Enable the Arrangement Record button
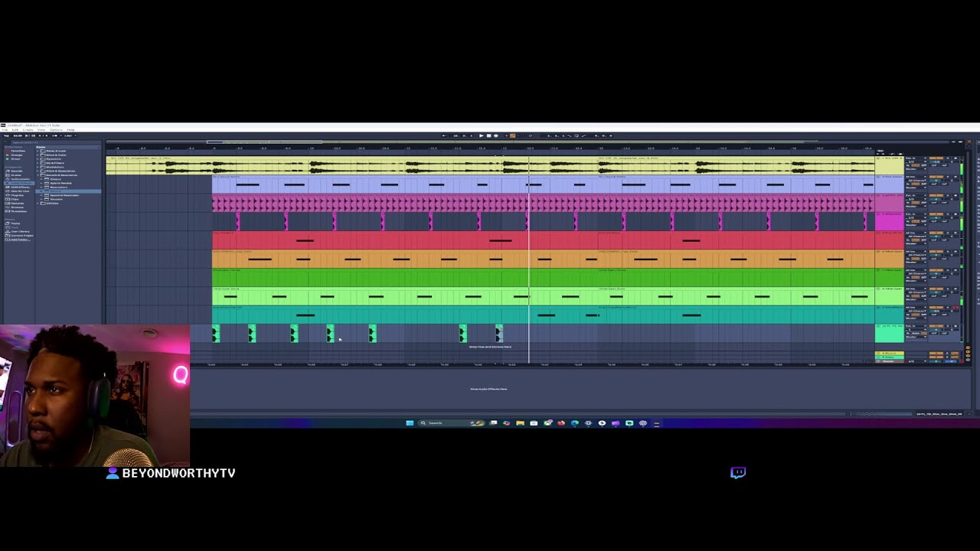 point(496,135)
